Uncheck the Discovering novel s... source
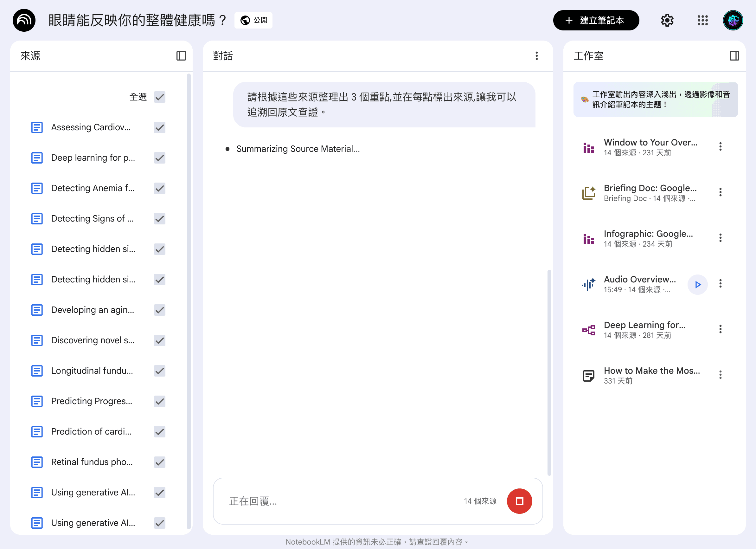Image resolution: width=756 pixels, height=549 pixels. pos(160,340)
